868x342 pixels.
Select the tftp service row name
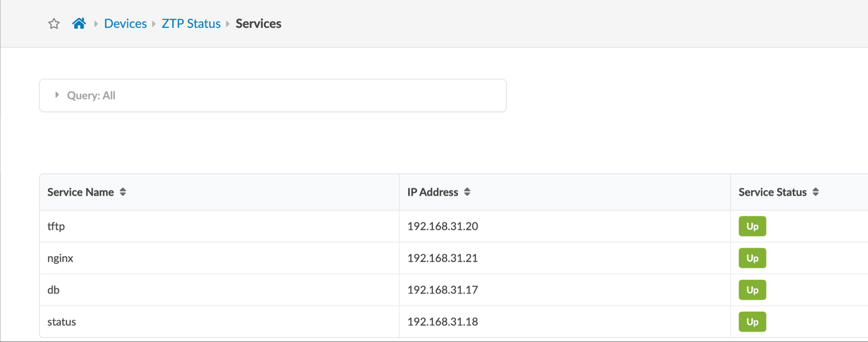point(56,226)
